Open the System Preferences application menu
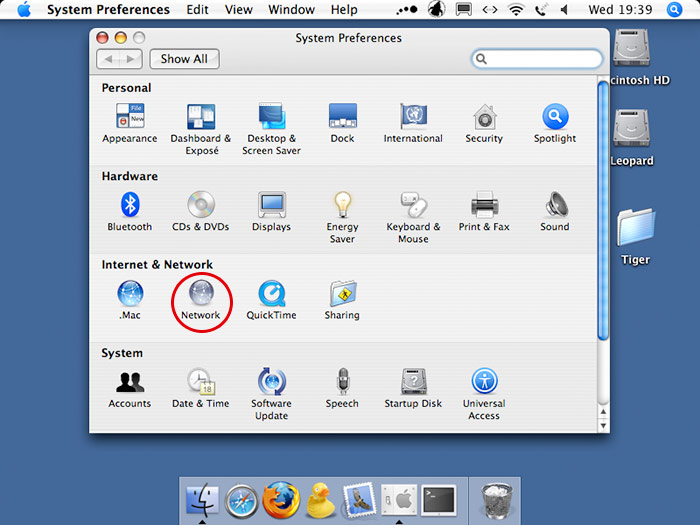This screenshot has height=525, width=700. [108, 9]
